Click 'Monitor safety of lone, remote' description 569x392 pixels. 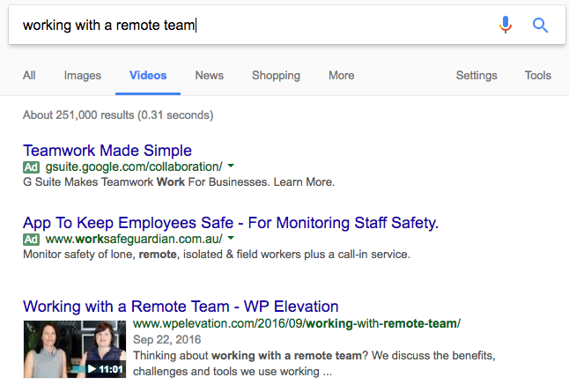click(x=217, y=254)
